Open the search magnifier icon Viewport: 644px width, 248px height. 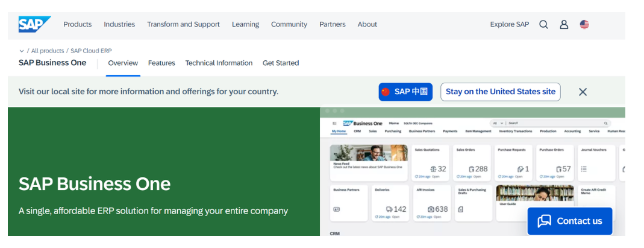click(543, 25)
